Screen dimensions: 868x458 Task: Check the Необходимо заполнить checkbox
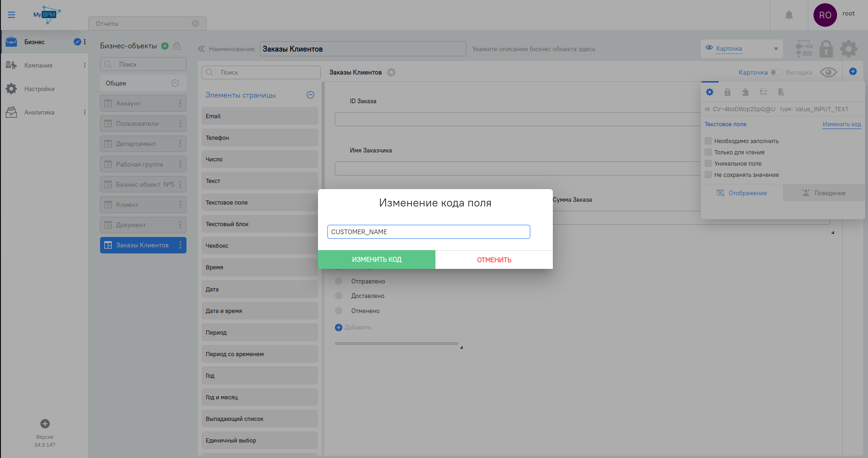point(708,141)
